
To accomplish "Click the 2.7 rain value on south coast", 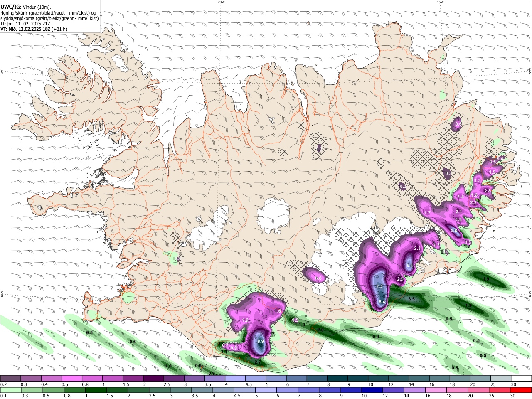I will pyautogui.click(x=258, y=363).
